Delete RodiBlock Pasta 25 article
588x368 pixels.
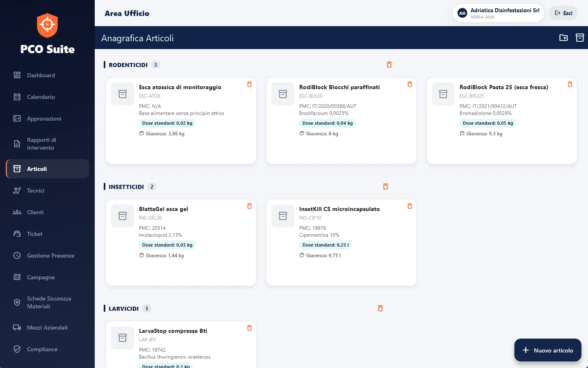[x=570, y=84]
